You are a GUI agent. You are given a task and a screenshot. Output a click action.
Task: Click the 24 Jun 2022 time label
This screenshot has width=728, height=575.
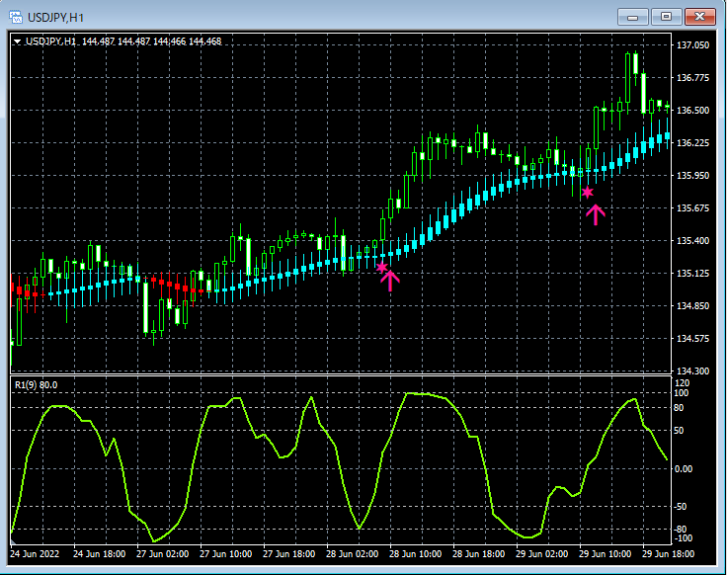pos(35,554)
